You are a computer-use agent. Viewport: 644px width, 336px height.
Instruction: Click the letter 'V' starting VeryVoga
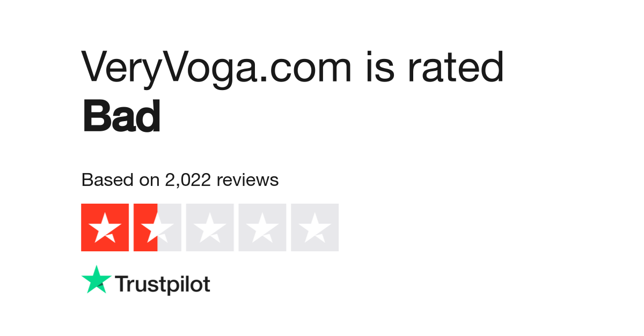coord(97,67)
